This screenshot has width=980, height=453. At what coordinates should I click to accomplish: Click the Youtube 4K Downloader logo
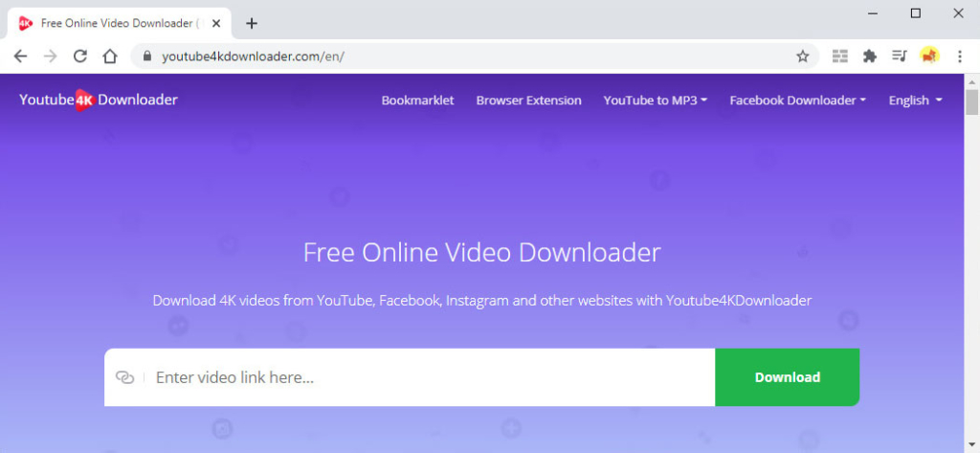point(99,101)
